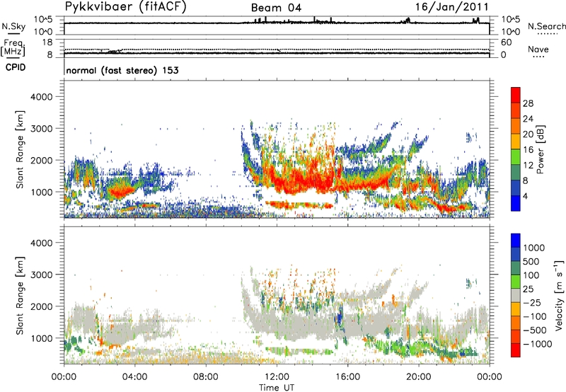Pick the dark blue bottom segment of power colorbar
This screenshot has width=566, height=392.
tap(516, 203)
